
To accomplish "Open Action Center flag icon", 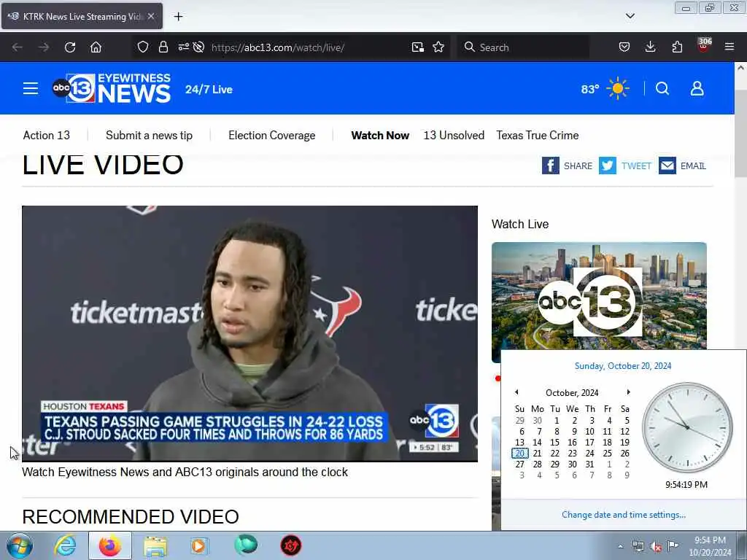I will 673,545.
